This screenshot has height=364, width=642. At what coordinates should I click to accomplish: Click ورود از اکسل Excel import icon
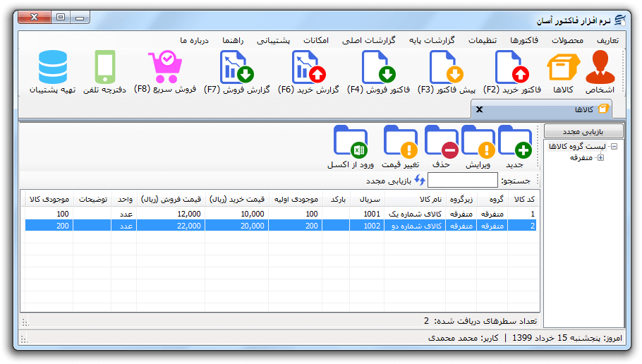point(351,147)
